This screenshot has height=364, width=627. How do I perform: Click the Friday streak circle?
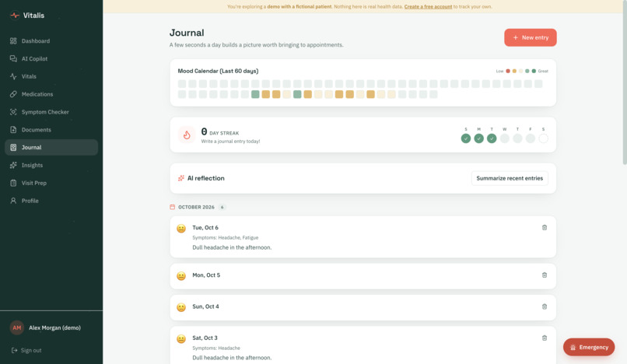point(531,138)
